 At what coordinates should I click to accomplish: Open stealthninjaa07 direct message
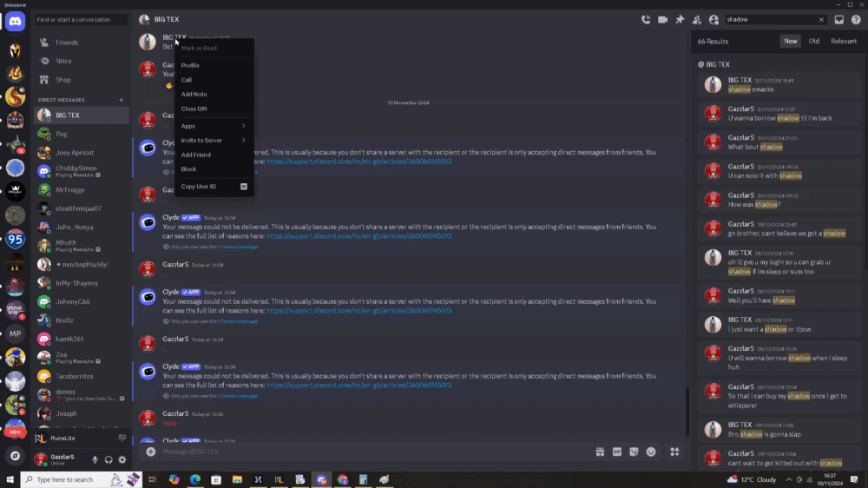pos(82,208)
